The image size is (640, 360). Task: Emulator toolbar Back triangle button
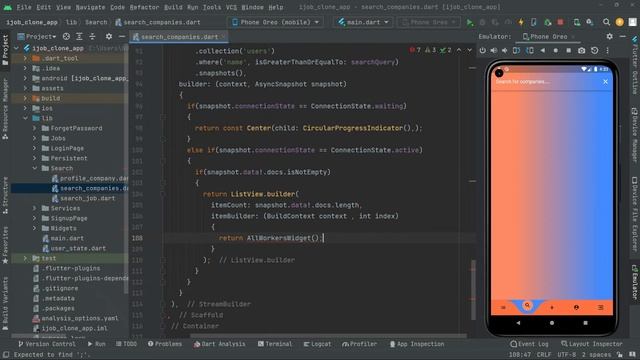(x=542, y=50)
